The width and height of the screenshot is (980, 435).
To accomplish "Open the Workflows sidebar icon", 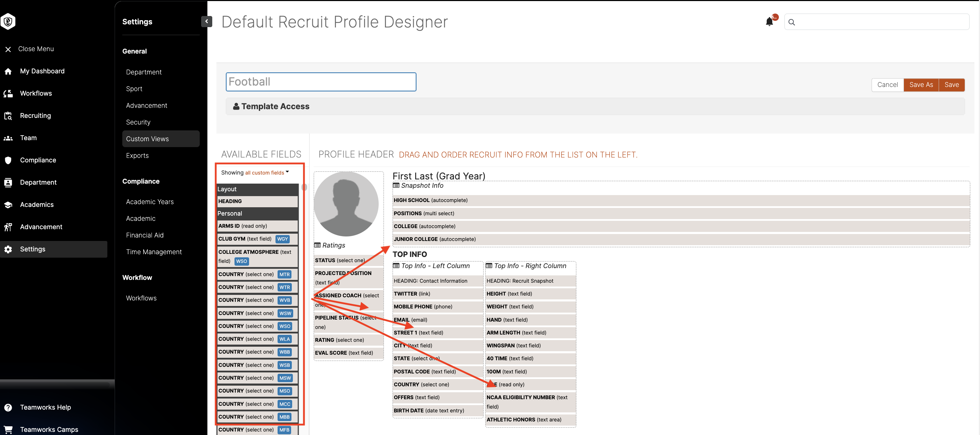I will pyautogui.click(x=8, y=93).
